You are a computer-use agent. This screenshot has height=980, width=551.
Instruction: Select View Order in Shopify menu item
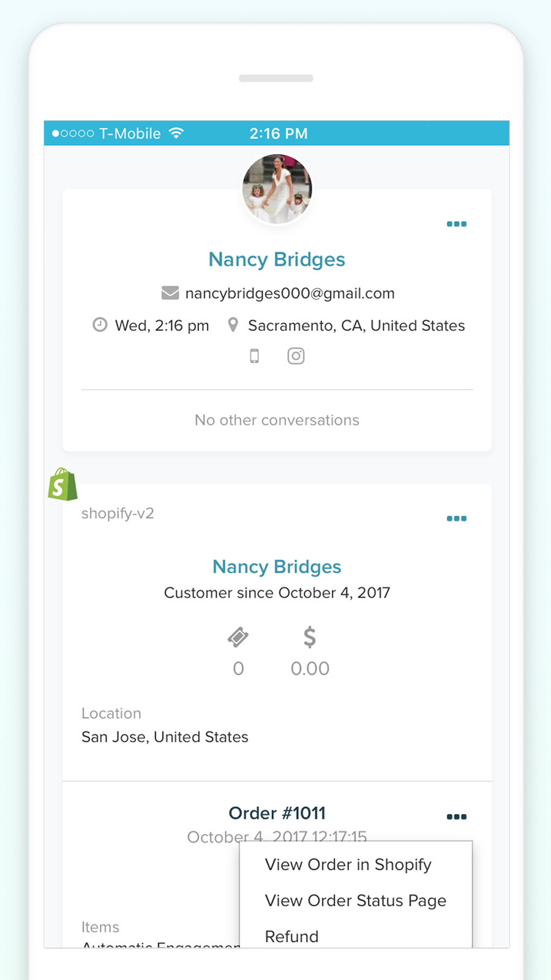pyautogui.click(x=348, y=864)
